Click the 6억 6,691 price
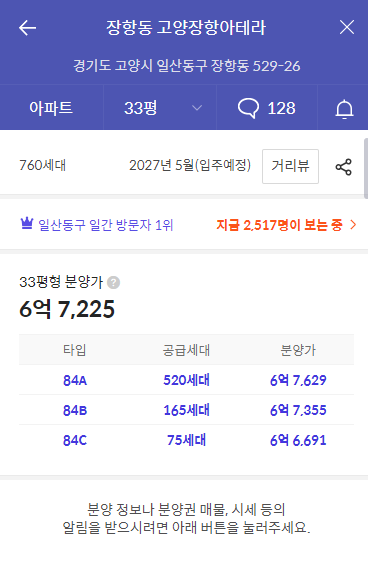 click(x=298, y=440)
